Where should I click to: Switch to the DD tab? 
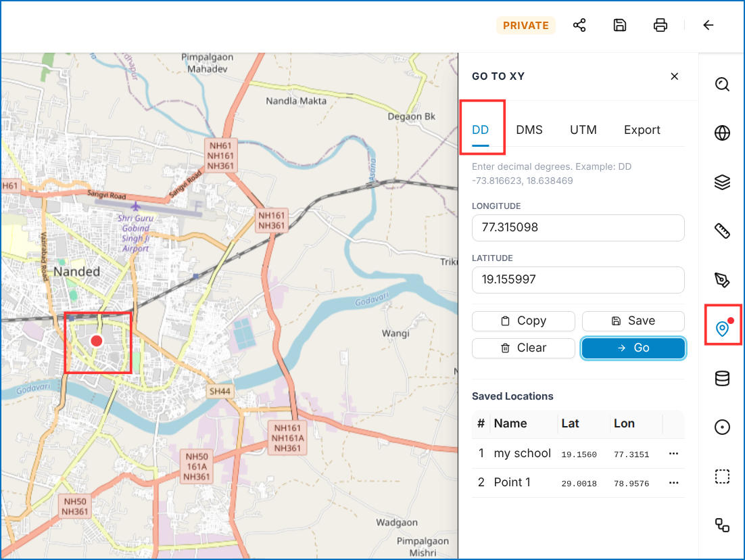pos(481,130)
